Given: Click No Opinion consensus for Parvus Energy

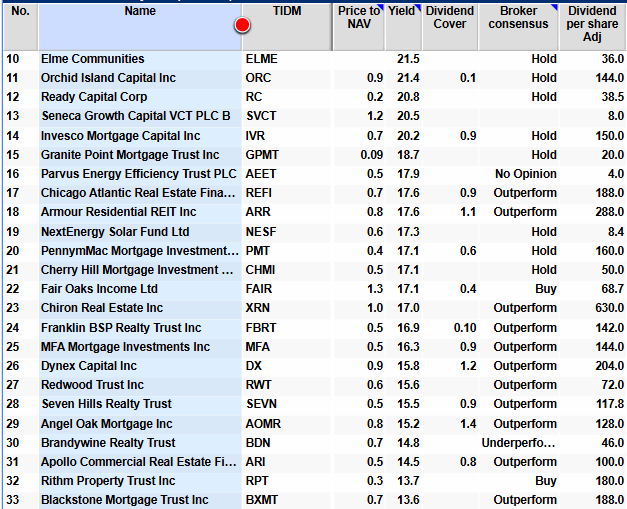Looking at the screenshot, I should pyautogui.click(x=525, y=174).
